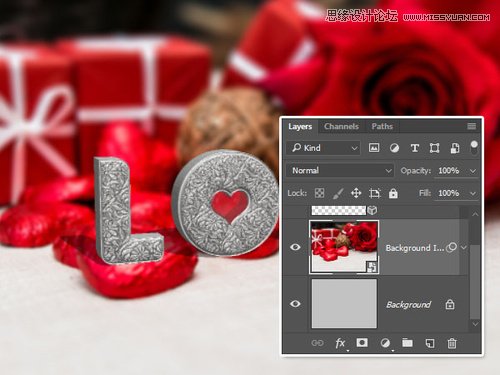The width and height of the screenshot is (500, 375).
Task: Filter layers by smart objects icon
Action: coord(455,148)
